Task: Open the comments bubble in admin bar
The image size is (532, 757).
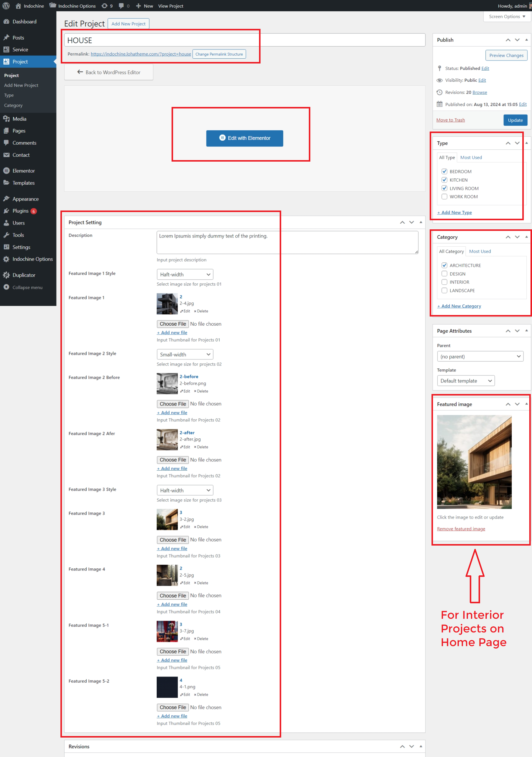Action: [122, 5]
